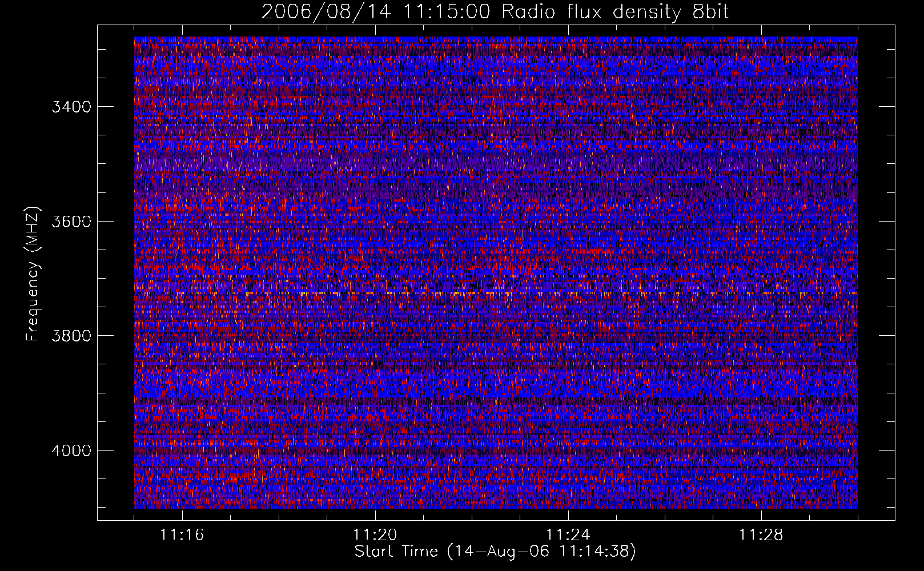Screen dimensions: 924x571
Task: Click the "Start Time" x-axis label text
Action: click(396, 552)
